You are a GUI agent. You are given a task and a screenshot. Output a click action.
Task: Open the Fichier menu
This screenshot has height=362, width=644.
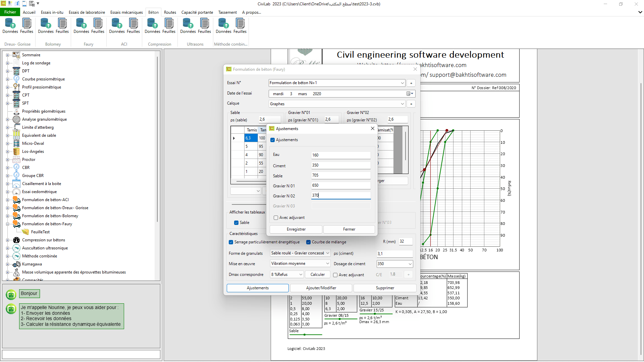[10, 12]
